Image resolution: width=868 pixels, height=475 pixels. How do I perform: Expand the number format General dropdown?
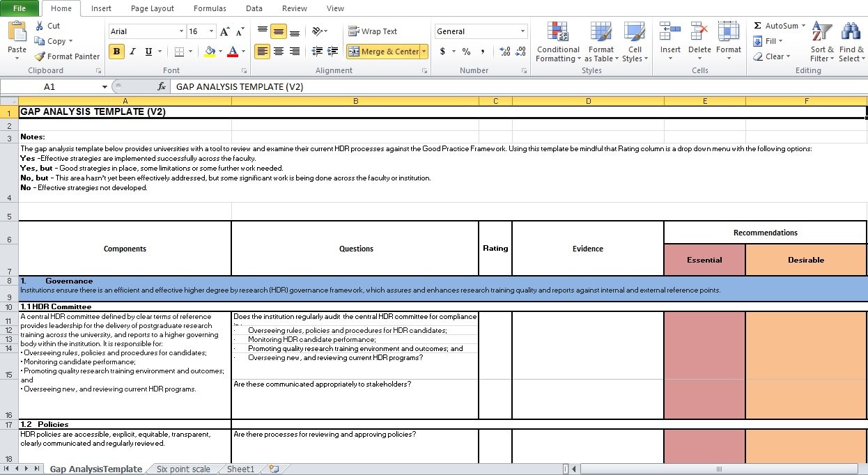(x=523, y=31)
